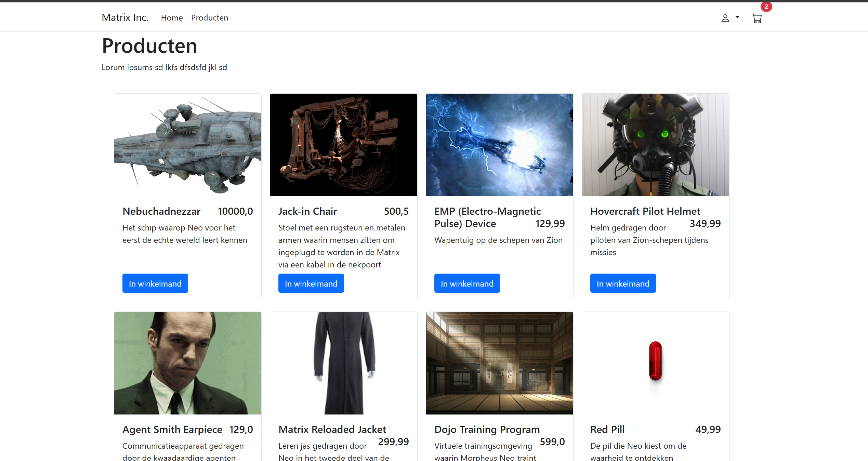
Task: Select the Matrix Reloaded Jacket title
Action: point(332,430)
